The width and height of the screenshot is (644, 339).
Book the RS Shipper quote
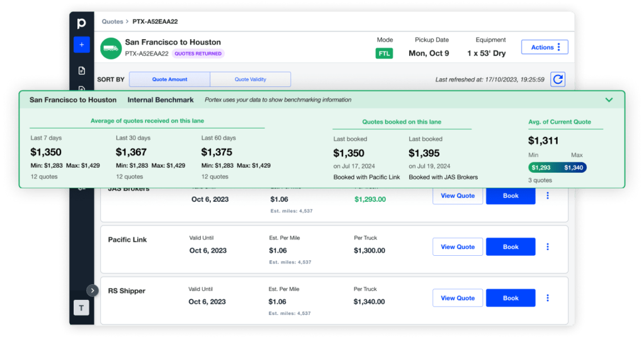[511, 298]
